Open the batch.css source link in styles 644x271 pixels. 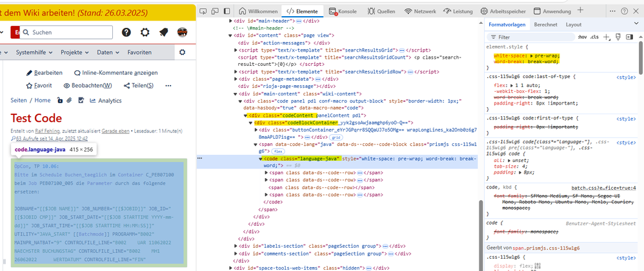[x=604, y=188]
